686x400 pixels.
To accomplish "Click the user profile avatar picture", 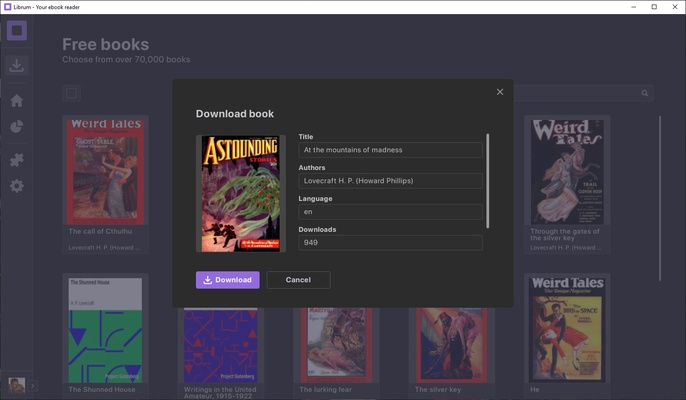I will point(17,386).
